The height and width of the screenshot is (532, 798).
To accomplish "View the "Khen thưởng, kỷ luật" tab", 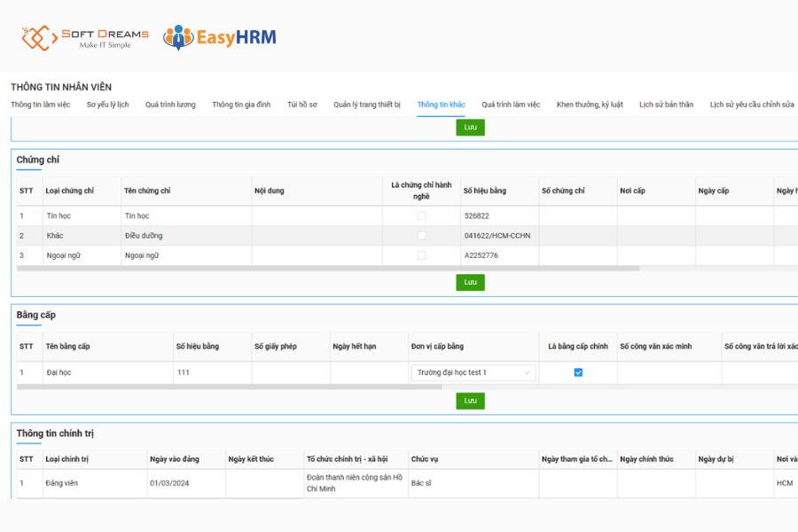I will click(590, 105).
